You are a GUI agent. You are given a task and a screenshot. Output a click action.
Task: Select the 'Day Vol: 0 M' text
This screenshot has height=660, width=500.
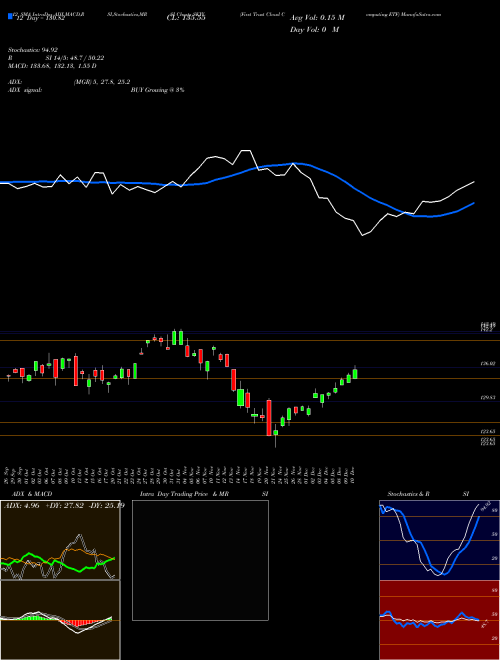(314, 30)
